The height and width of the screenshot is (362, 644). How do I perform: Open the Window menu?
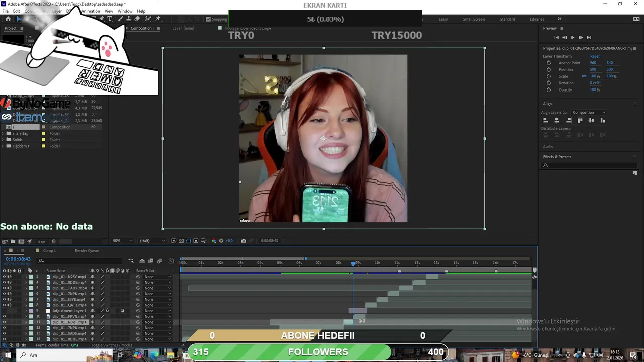point(125,11)
